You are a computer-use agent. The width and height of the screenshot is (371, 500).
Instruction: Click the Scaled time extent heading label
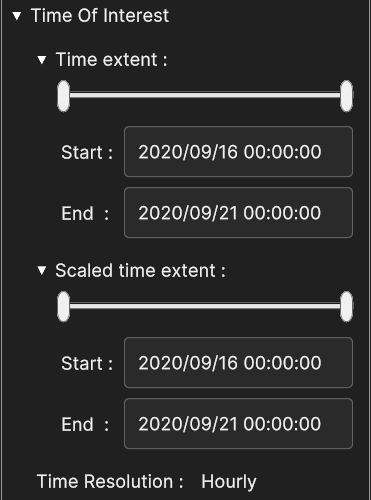tap(140, 270)
